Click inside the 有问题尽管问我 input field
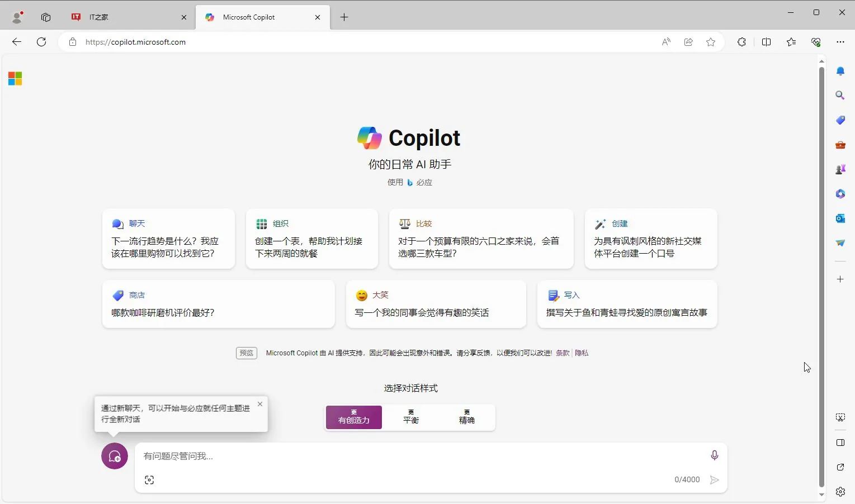Screen dimensions: 855x504 coord(391,456)
